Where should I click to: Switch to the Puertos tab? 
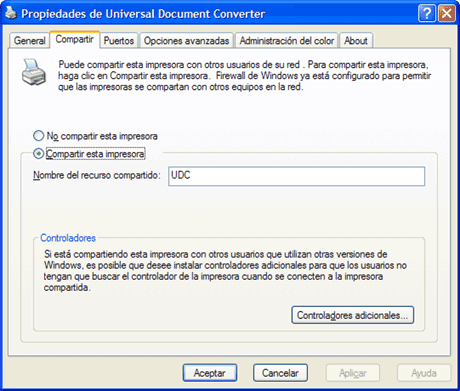(119, 41)
